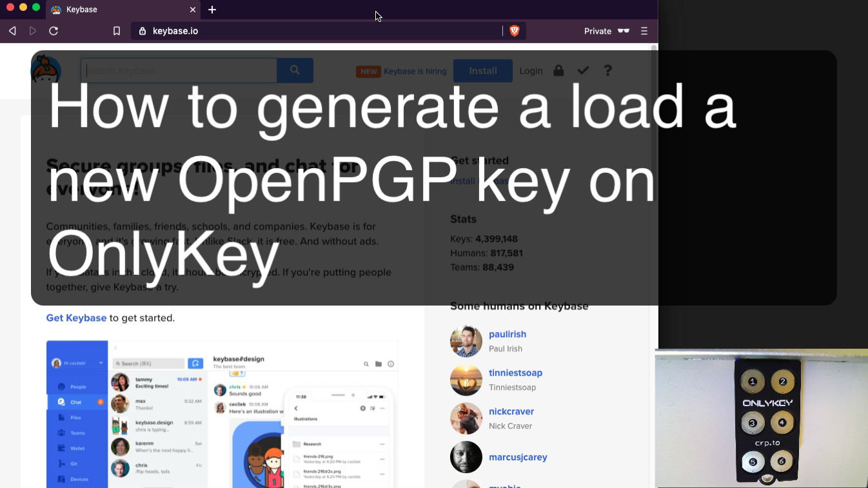Viewport: 868px width, 488px height.
Task: Click the site lock icon in the address bar
Action: (143, 31)
